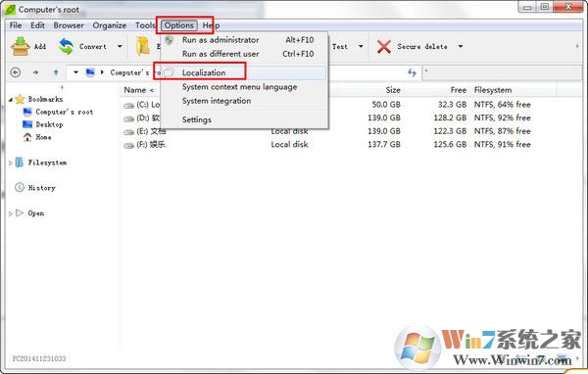Viewport: 588px width, 374px height.
Task: Collapse the Bookmarks tree node
Action: (11, 100)
